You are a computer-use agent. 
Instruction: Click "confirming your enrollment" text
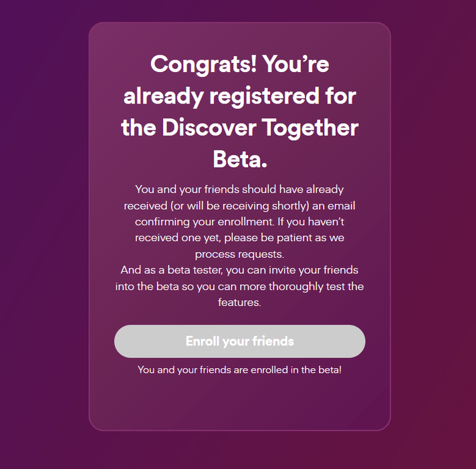(x=200, y=220)
